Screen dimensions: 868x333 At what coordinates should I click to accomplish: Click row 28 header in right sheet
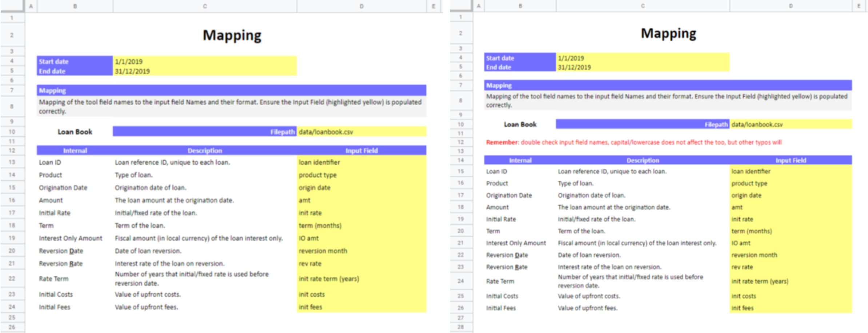461,327
